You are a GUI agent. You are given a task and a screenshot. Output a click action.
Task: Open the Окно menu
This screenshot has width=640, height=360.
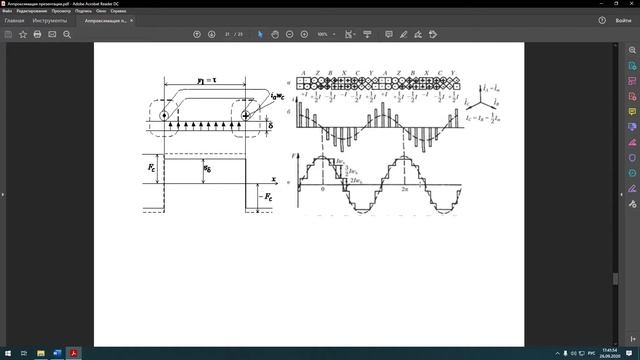click(x=101, y=11)
